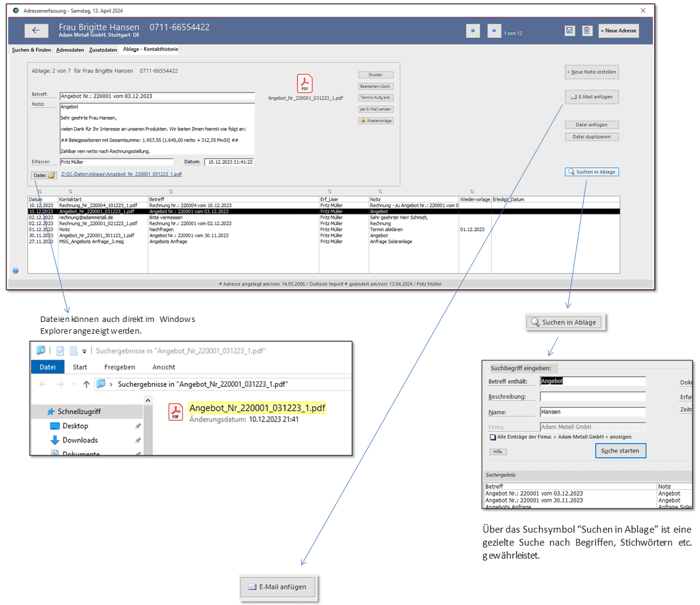Enable 'Alle Einträge der Firma' checkbox
Image resolution: width=700 pixels, height=605 pixels.
coord(493,437)
